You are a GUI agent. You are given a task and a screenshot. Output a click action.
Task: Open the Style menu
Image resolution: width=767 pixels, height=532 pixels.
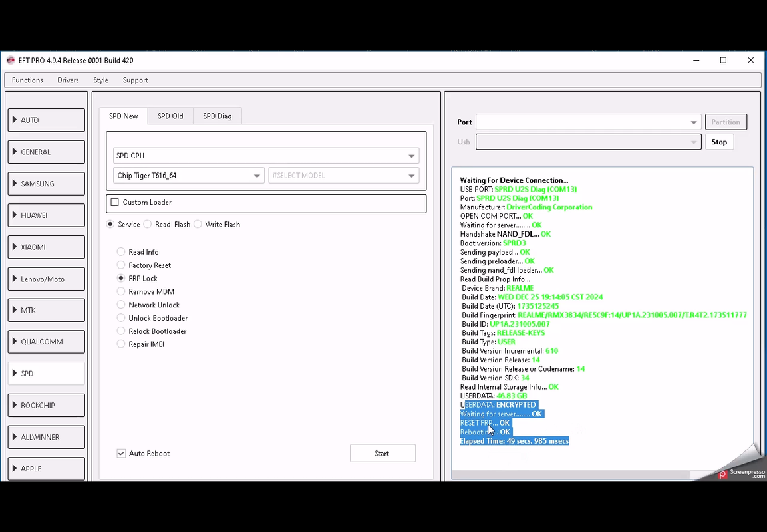[x=100, y=80]
